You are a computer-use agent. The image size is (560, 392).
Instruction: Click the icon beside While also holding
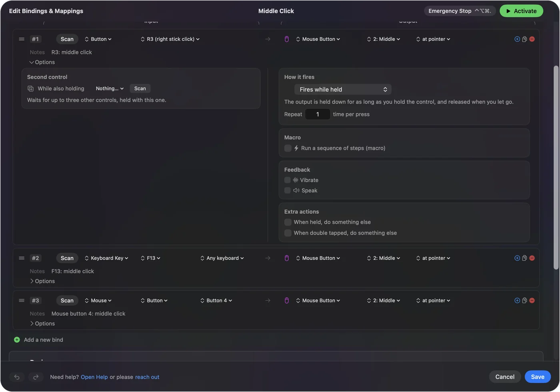pos(30,89)
